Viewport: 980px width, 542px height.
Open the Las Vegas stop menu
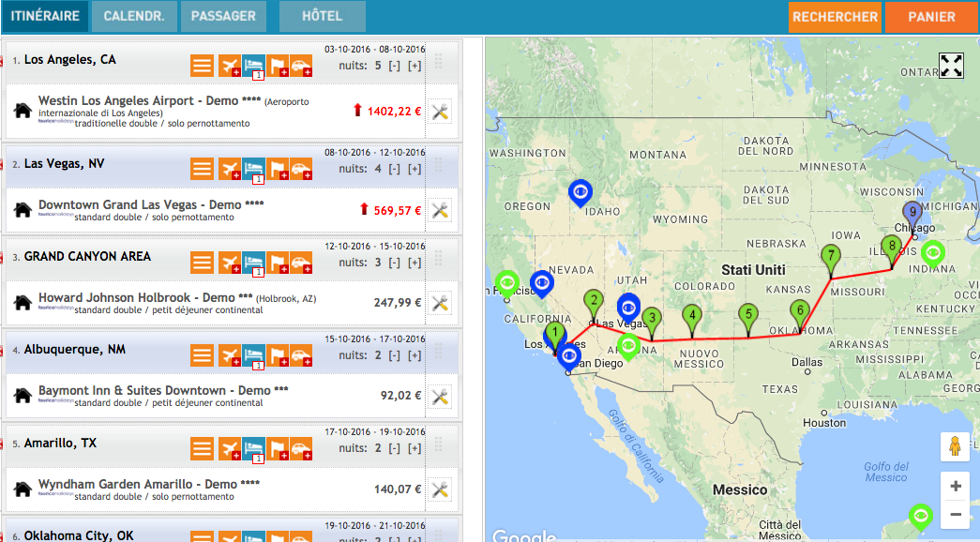coord(202,169)
